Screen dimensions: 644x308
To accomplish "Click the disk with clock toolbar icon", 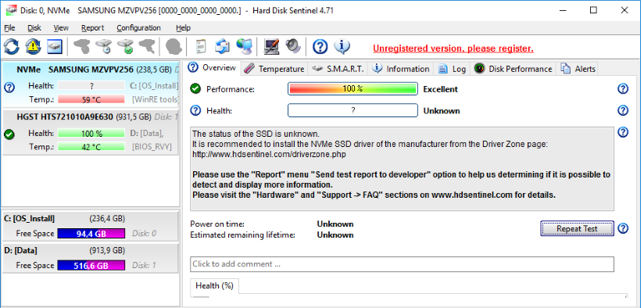I will coord(103,47).
